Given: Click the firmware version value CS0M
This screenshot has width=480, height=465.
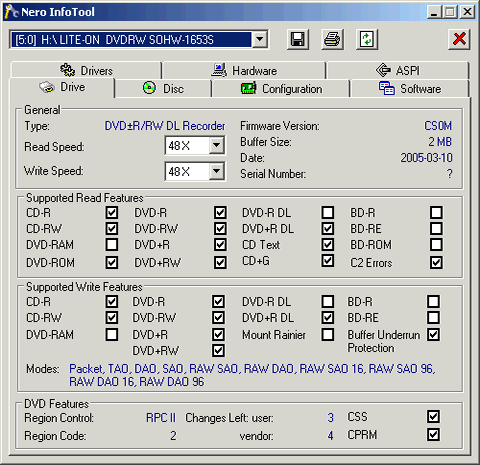Looking at the screenshot, I should point(438,126).
